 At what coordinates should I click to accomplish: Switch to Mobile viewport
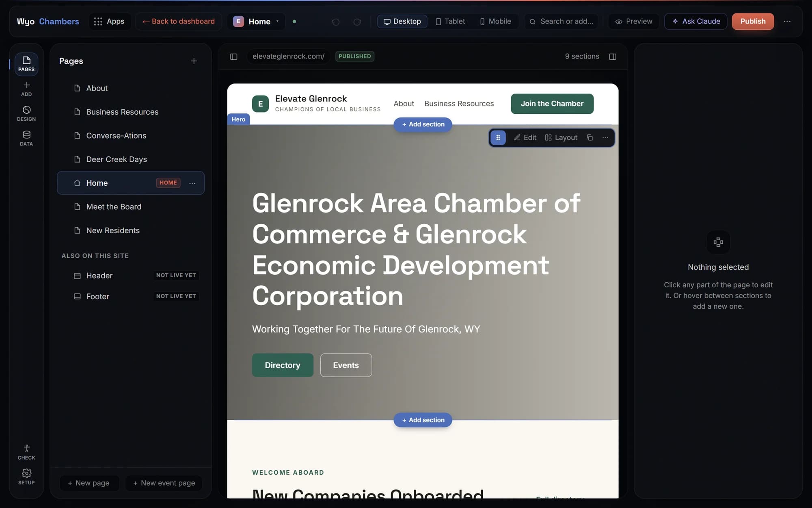click(495, 22)
